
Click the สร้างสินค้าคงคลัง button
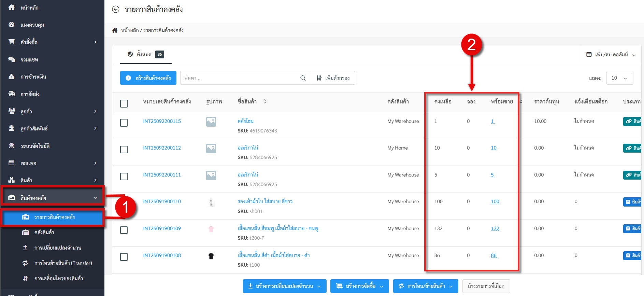coord(148,78)
